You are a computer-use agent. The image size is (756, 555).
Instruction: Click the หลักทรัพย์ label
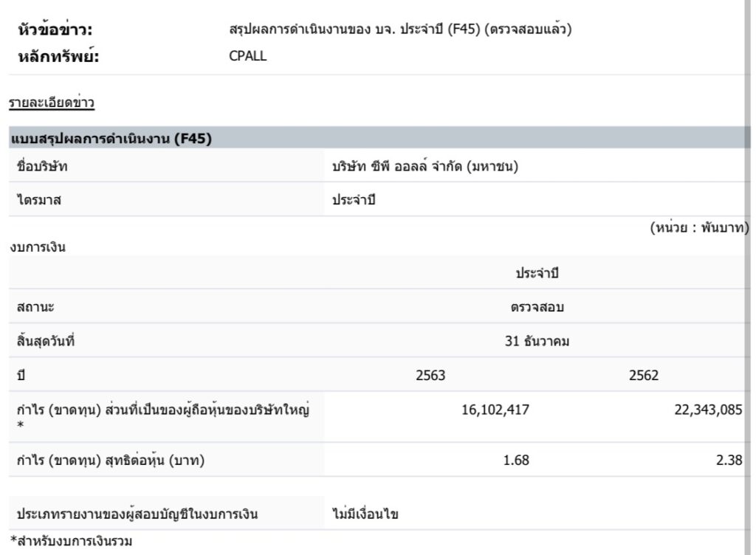coord(58,58)
